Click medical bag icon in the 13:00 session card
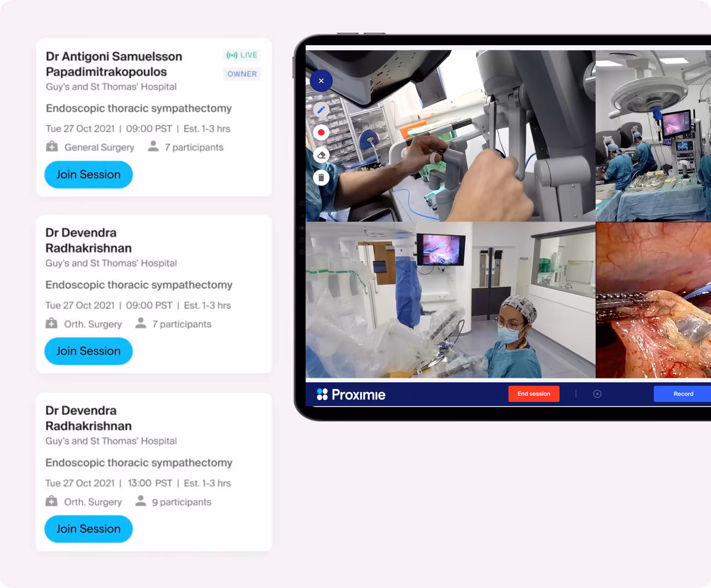 coord(51,501)
